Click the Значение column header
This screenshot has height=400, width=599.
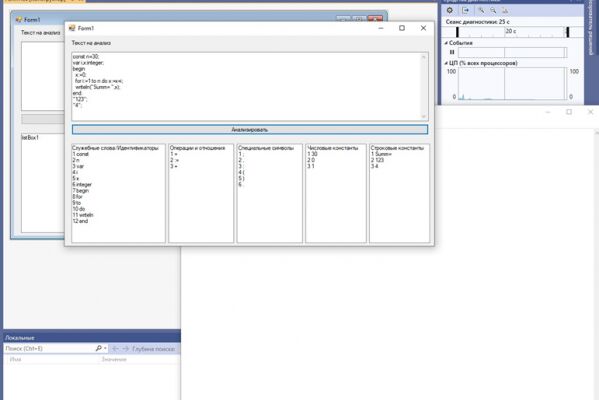(x=114, y=359)
